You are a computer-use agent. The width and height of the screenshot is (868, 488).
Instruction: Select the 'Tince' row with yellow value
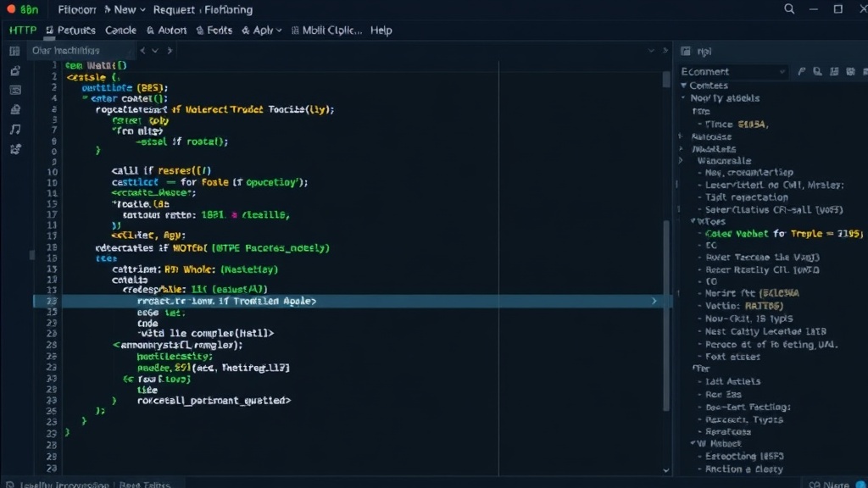click(737, 124)
